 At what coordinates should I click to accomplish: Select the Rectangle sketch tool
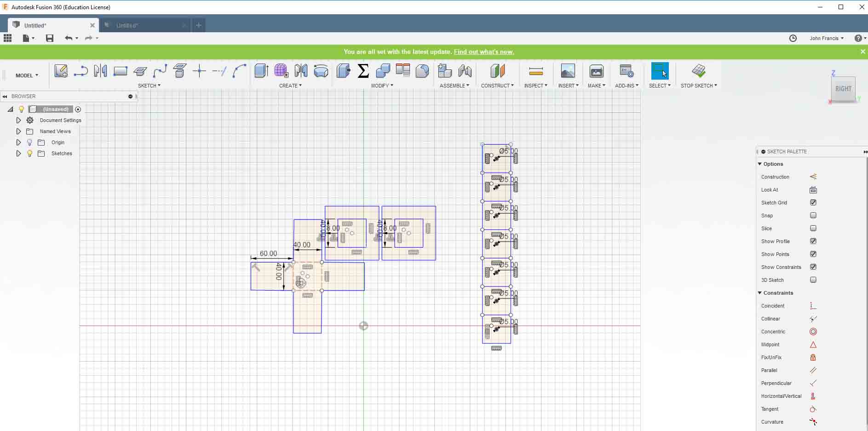(120, 71)
